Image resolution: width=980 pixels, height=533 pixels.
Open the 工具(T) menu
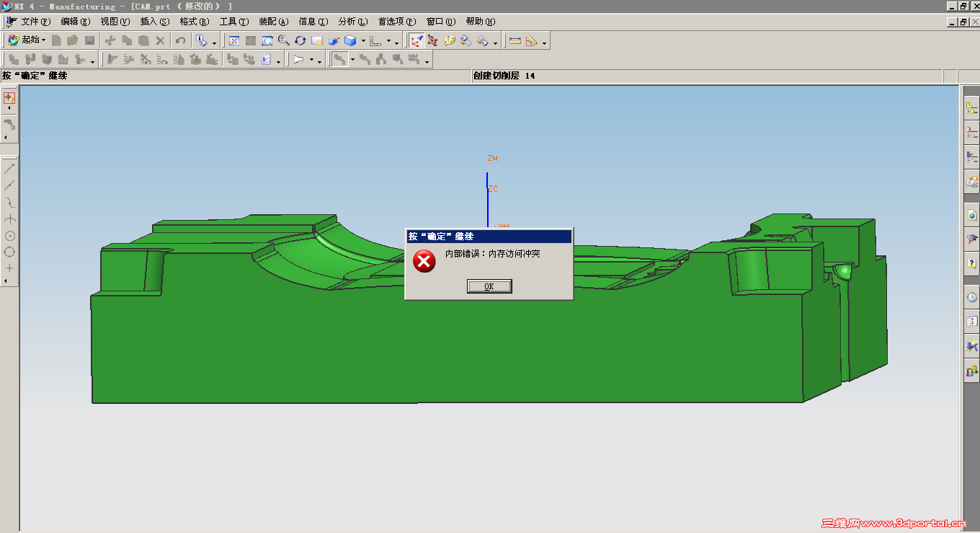[234, 22]
